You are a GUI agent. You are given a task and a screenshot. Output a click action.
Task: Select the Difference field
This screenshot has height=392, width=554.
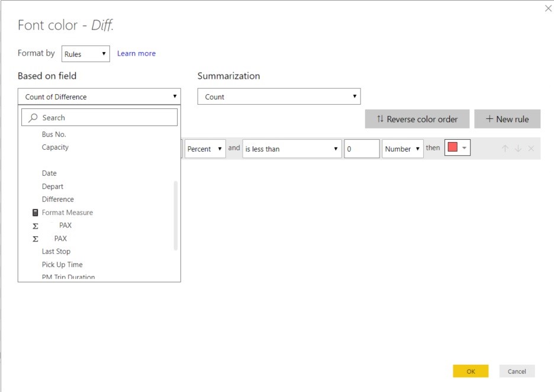pyautogui.click(x=57, y=200)
